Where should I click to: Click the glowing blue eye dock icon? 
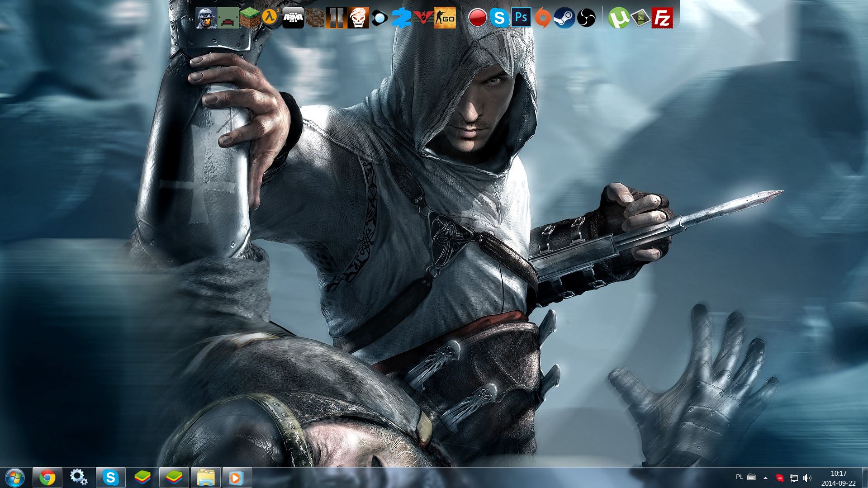point(380,18)
